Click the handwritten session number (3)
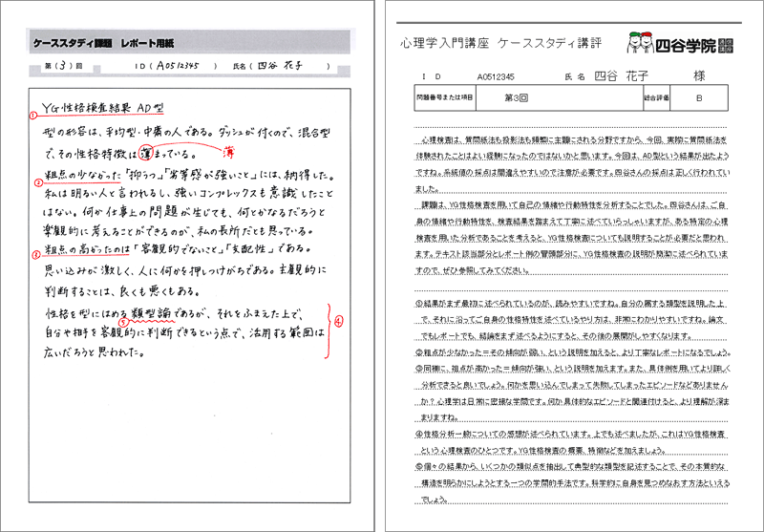 coord(63,66)
